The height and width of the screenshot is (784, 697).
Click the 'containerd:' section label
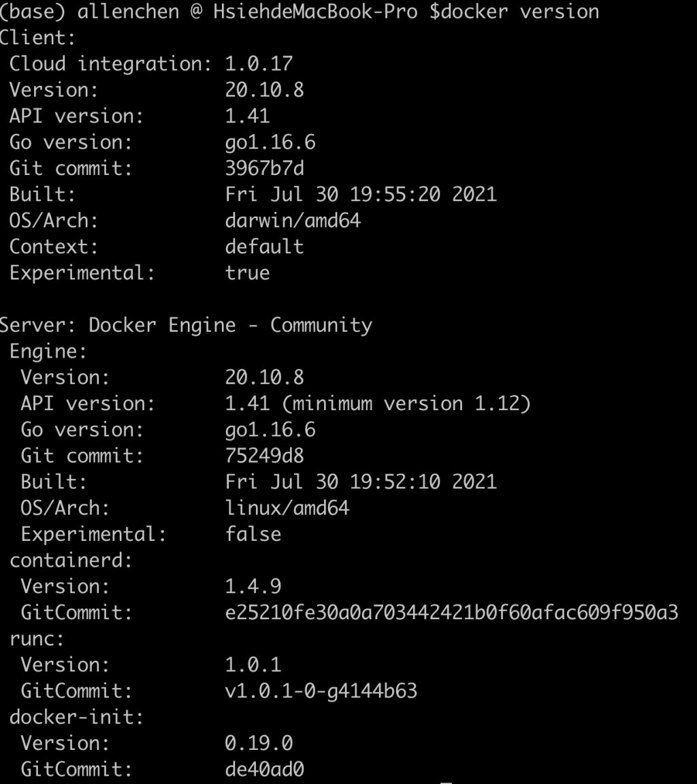pyautogui.click(x=71, y=561)
